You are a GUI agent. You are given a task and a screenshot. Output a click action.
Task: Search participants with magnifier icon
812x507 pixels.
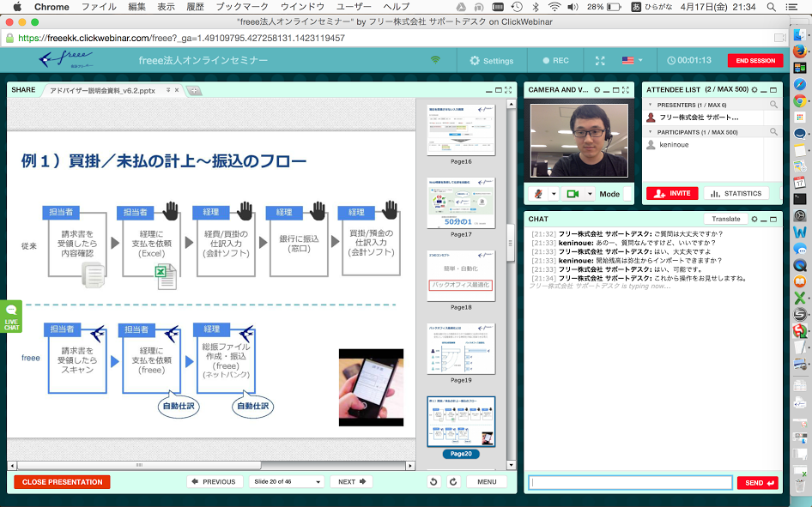(773, 132)
